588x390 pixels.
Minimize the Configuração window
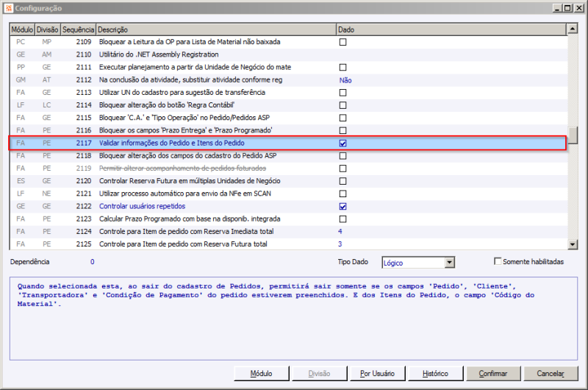(558, 8)
